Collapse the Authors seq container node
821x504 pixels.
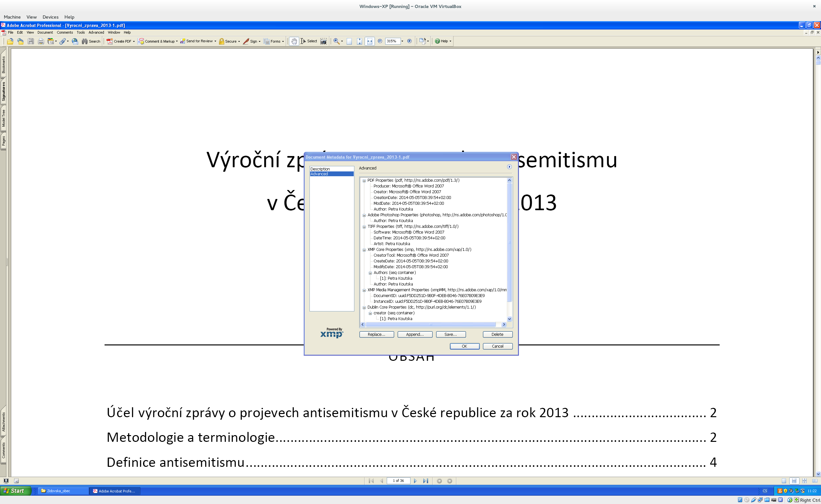(370, 273)
